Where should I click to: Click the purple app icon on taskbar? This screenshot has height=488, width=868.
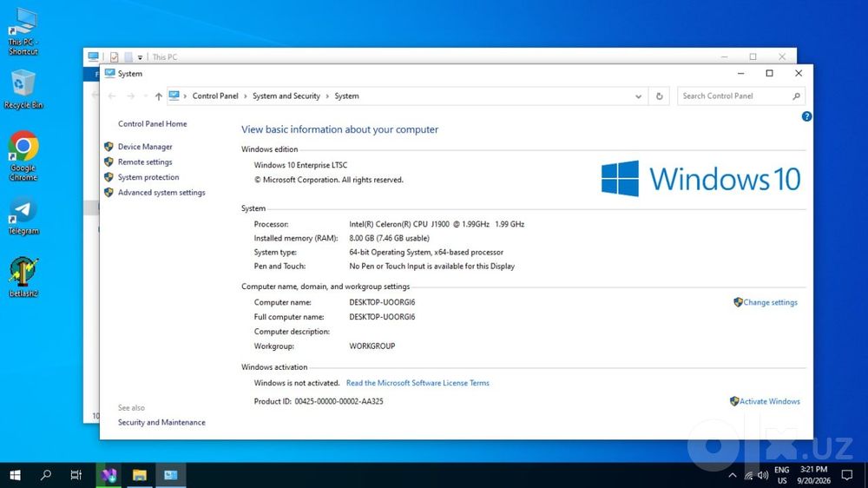[x=108, y=475]
